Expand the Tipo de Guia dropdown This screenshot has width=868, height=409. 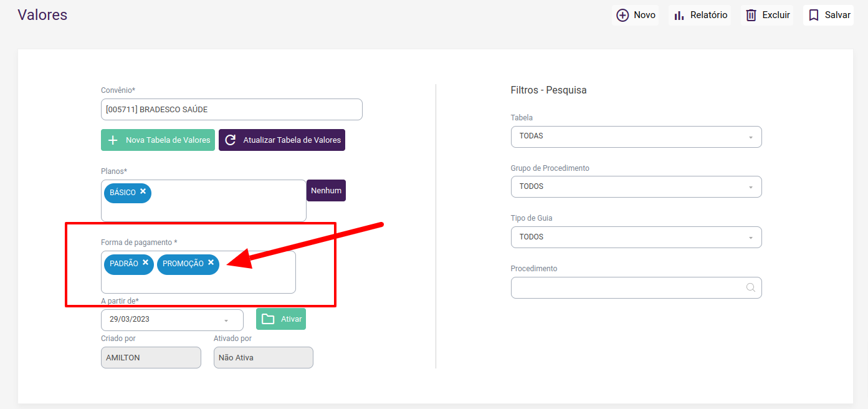pyautogui.click(x=750, y=238)
